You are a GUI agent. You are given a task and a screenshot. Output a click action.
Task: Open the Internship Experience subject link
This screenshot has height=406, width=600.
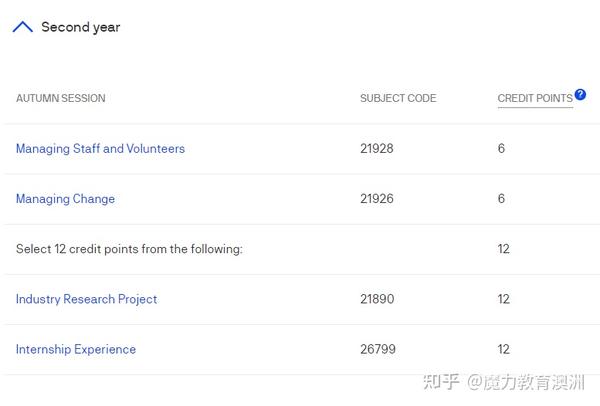(x=76, y=349)
